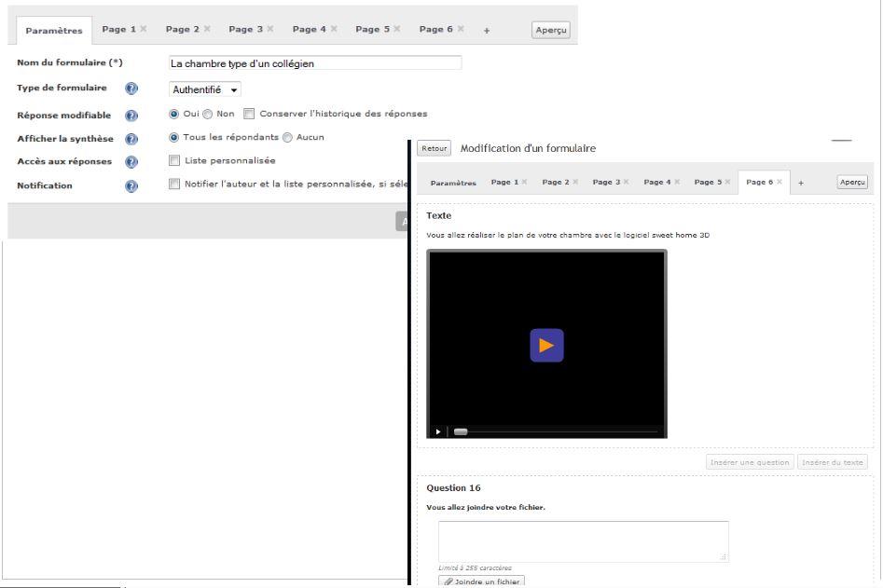Image resolution: width=883 pixels, height=588 pixels.
Task: Play the video with center play icon
Action: tap(546, 346)
